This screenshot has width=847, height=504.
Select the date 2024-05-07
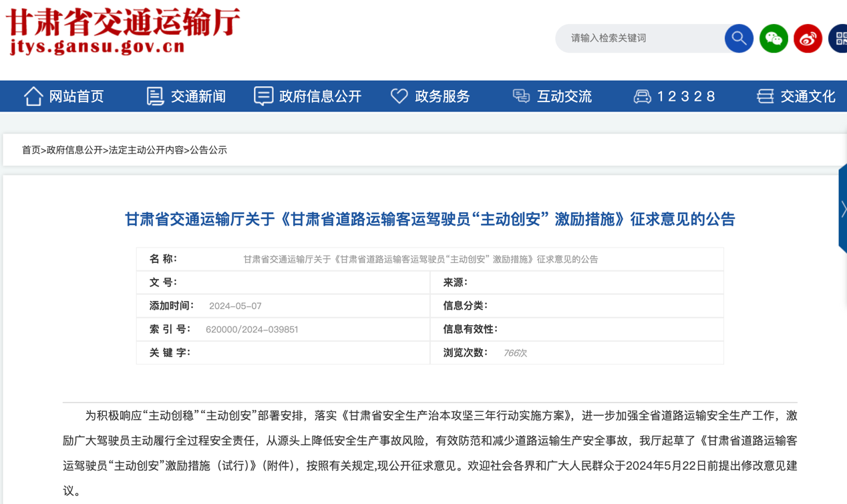[x=235, y=306]
